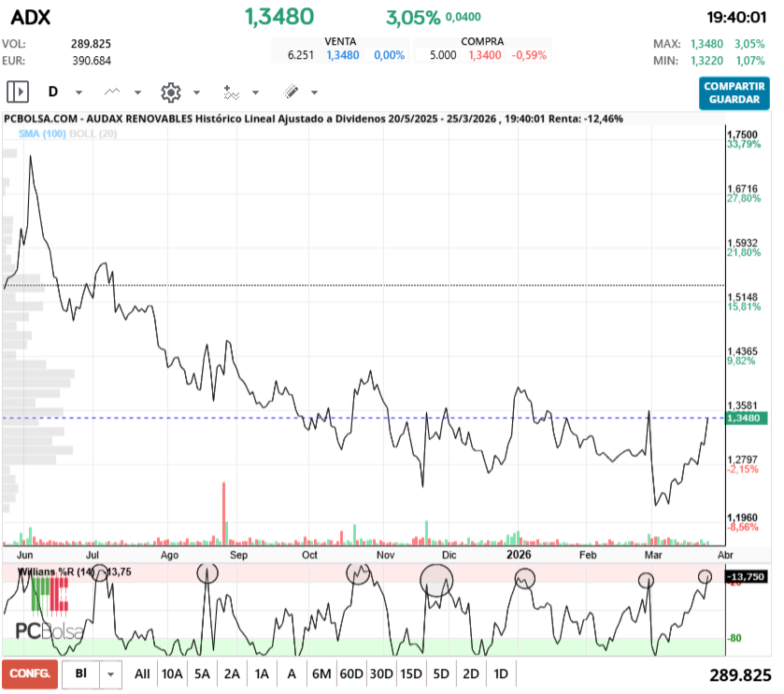Select the All history tab
784x694 pixels.
pos(141,673)
